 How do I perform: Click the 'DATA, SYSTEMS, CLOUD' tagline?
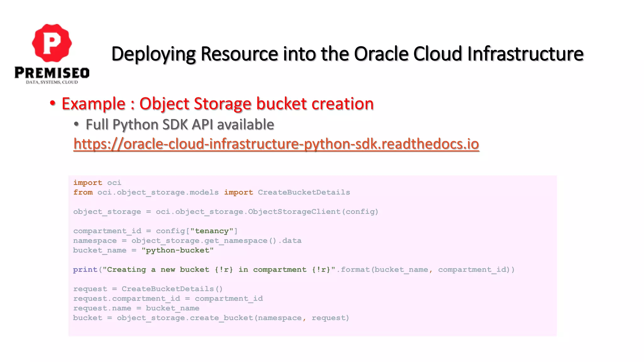pos(52,82)
